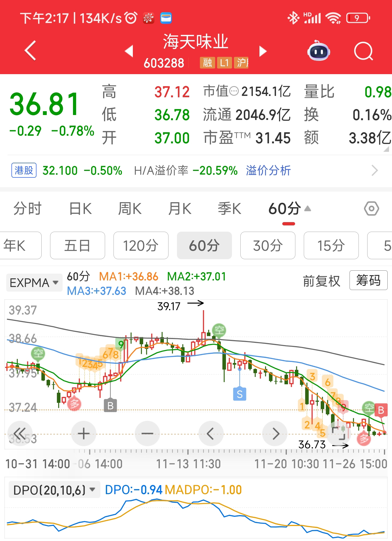Screen dimensions: 392x541
Task: Change 前复权 adjustment mode
Action: 321,281
